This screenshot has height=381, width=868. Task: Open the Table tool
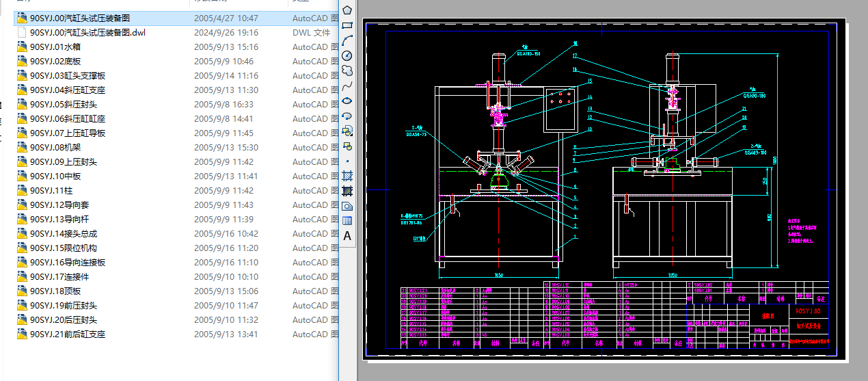347,220
